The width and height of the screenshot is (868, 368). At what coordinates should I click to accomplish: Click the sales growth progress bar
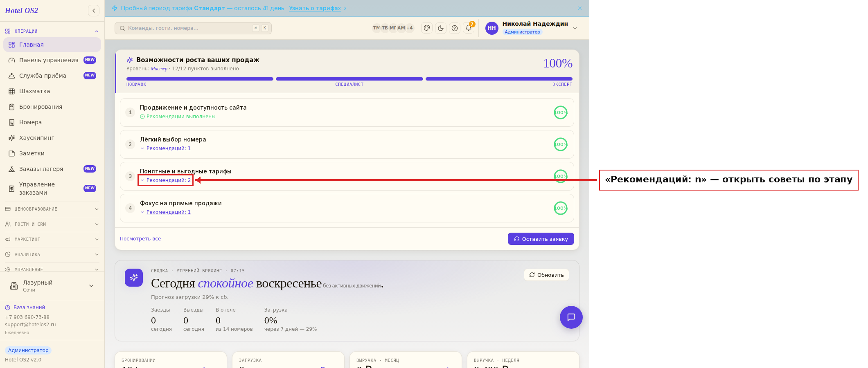(x=349, y=79)
